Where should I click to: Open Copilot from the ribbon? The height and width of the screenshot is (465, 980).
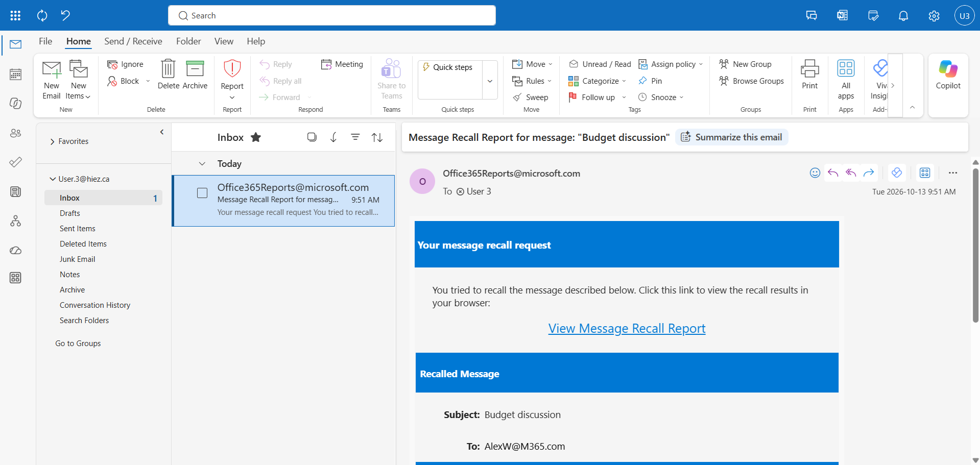[948, 75]
